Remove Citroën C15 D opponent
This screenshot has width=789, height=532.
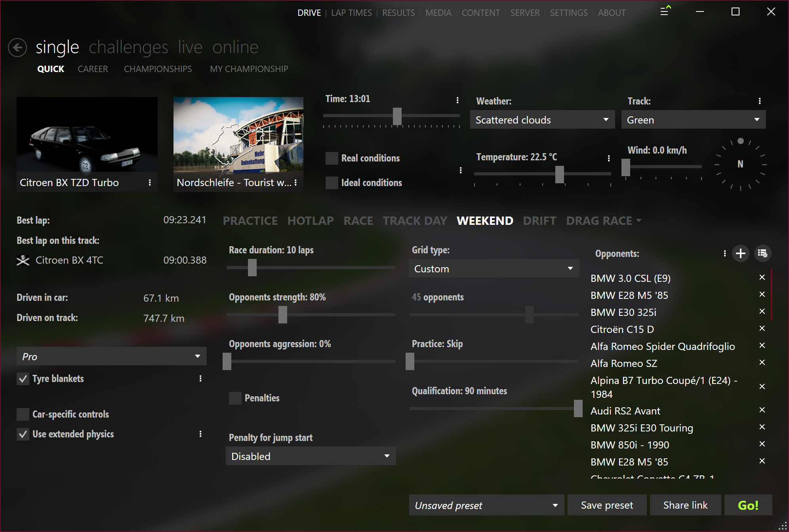pyautogui.click(x=762, y=329)
